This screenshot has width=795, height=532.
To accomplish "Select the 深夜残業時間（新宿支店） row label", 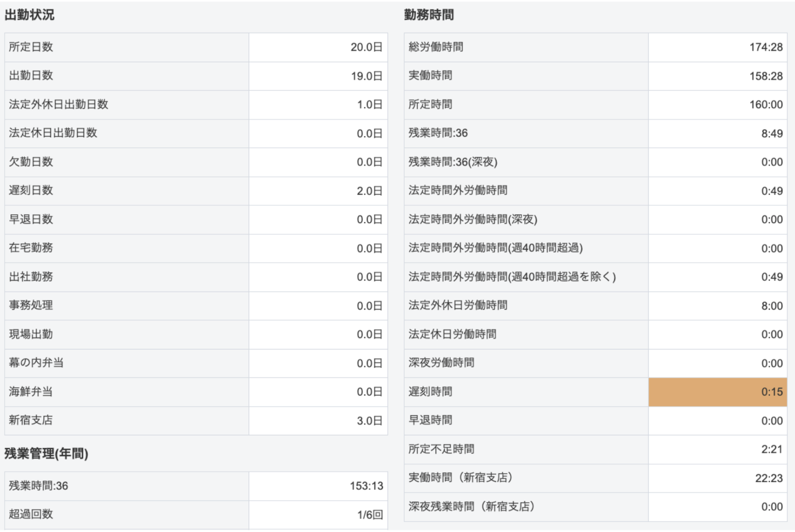I will [x=471, y=506].
